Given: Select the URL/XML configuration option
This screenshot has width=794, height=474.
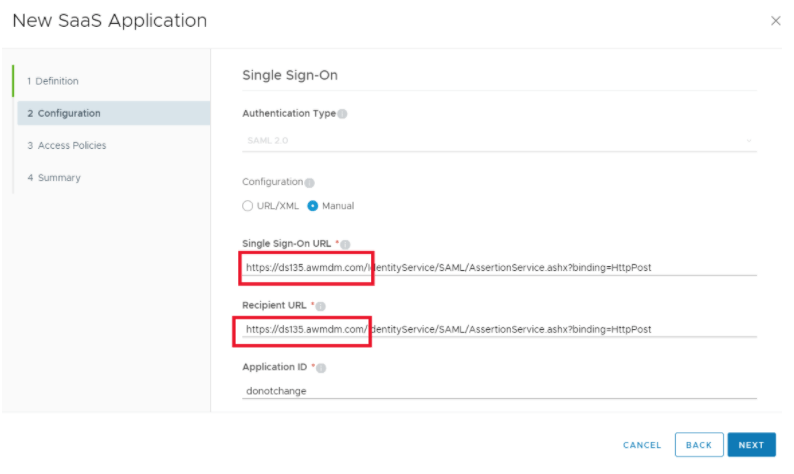Looking at the screenshot, I should pos(248,206).
